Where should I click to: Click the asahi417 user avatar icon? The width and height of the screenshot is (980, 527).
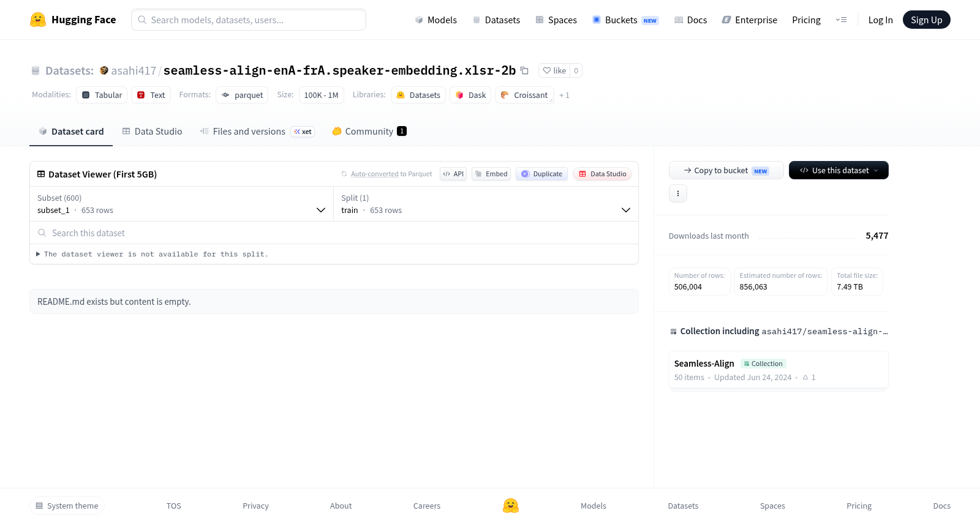pos(104,70)
